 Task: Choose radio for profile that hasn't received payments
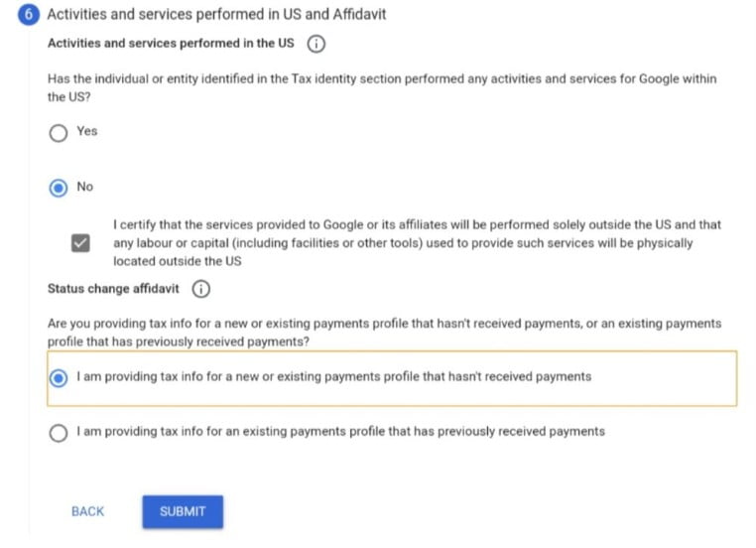pos(59,378)
